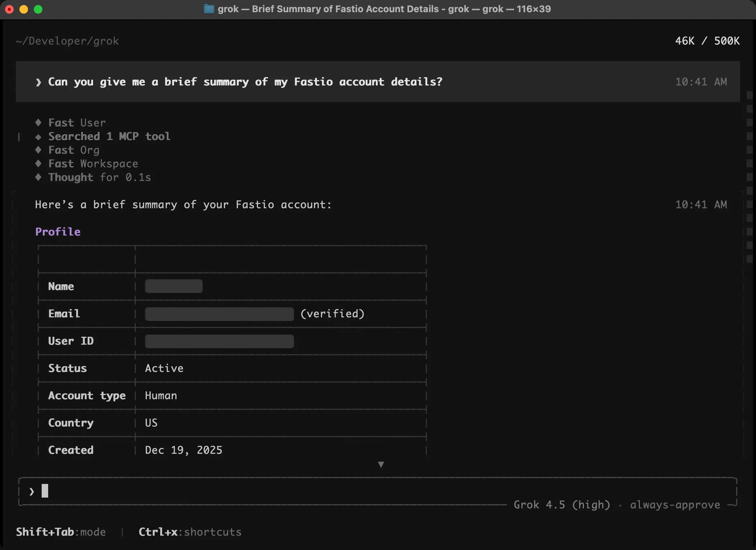Screen dimensions: 756x550
Task: Click the down arrow scroll indicator
Action: click(381, 465)
